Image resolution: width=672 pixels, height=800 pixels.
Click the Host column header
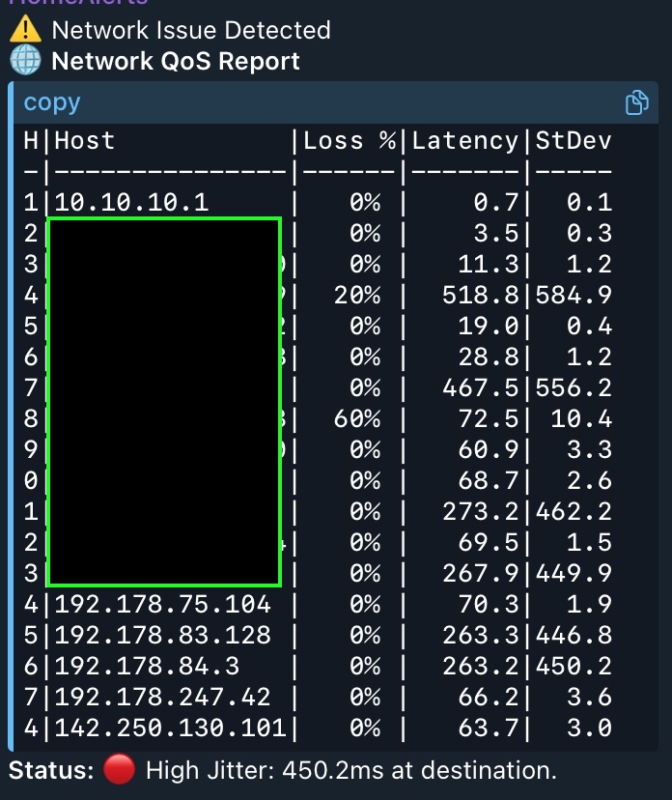pyautogui.click(x=85, y=141)
